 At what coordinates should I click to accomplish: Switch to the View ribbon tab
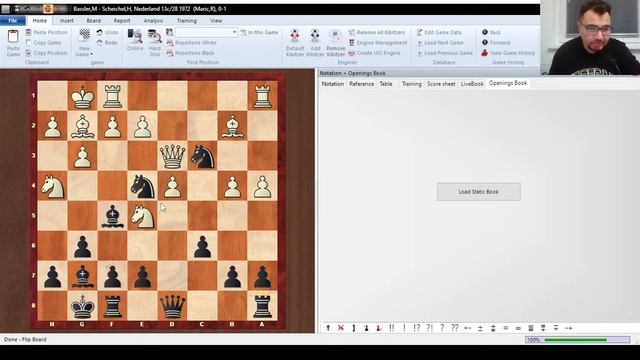(216, 20)
